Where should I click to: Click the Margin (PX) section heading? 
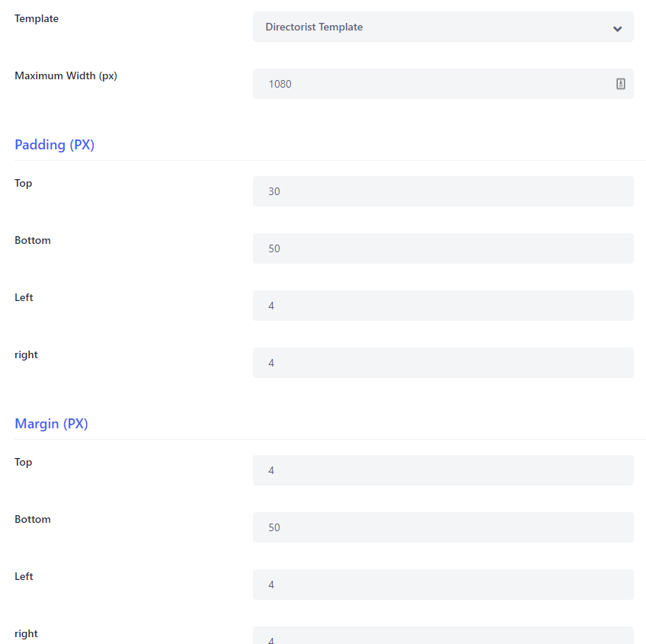pos(51,424)
